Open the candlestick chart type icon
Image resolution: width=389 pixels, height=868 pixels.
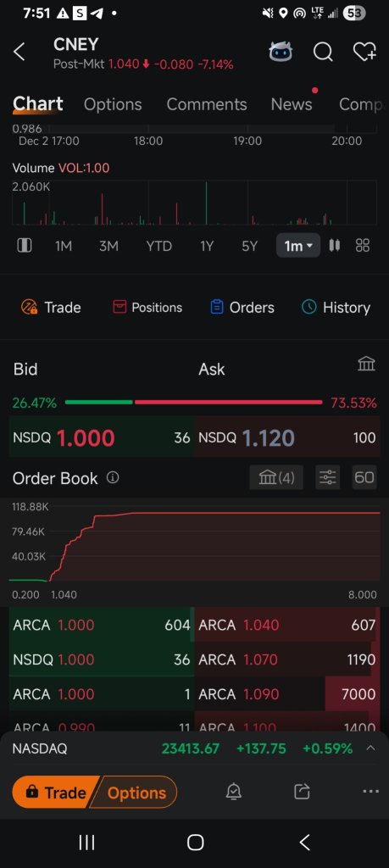(334, 245)
